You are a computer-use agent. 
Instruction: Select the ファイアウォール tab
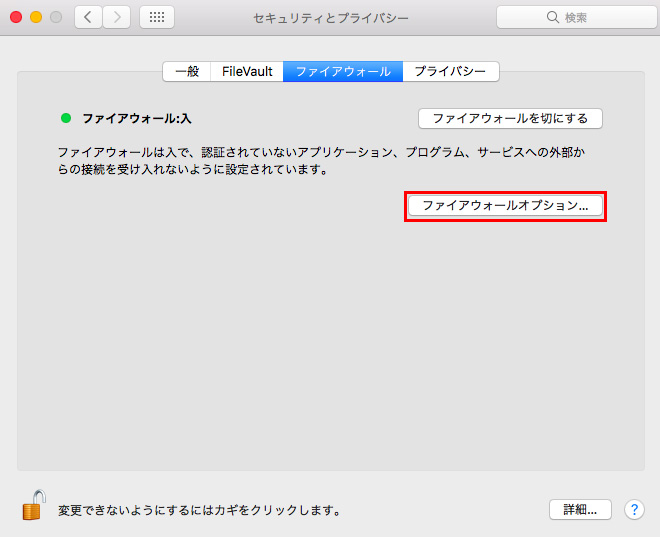click(343, 72)
